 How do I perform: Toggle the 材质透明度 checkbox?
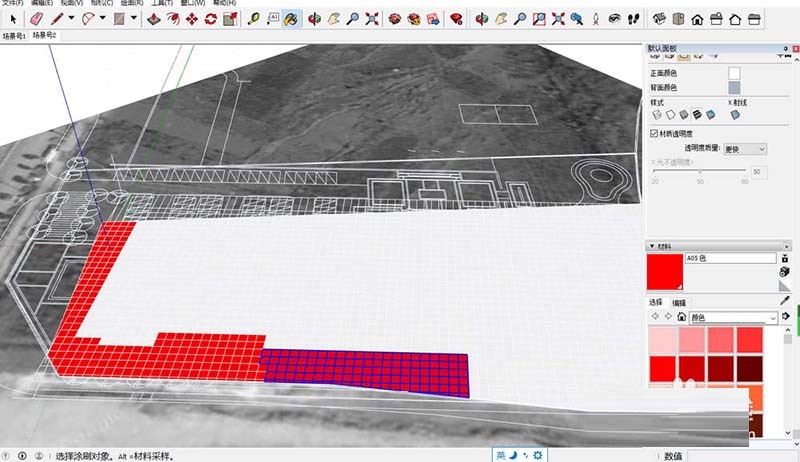pos(654,134)
